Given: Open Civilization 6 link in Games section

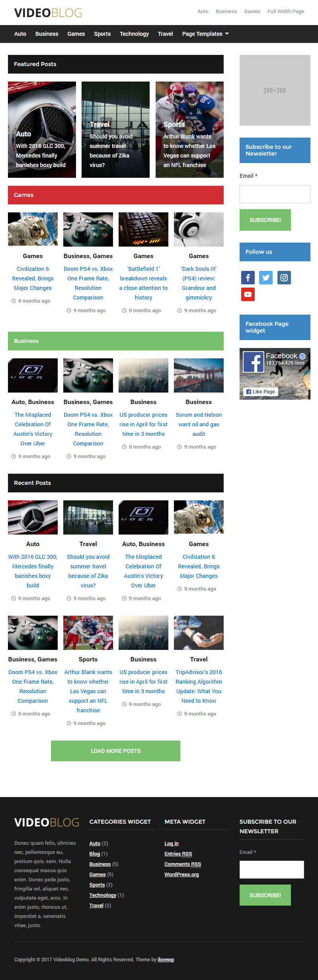Looking at the screenshot, I should point(33,278).
